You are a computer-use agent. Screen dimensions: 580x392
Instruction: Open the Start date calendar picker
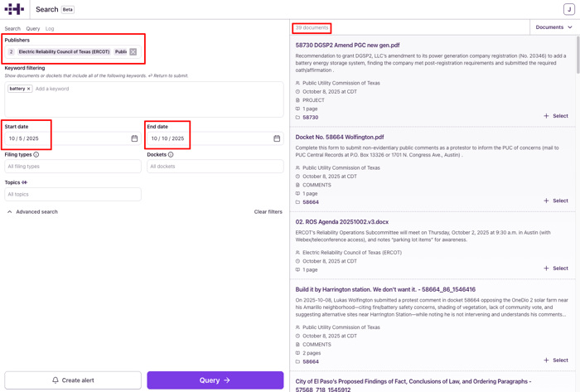click(134, 138)
